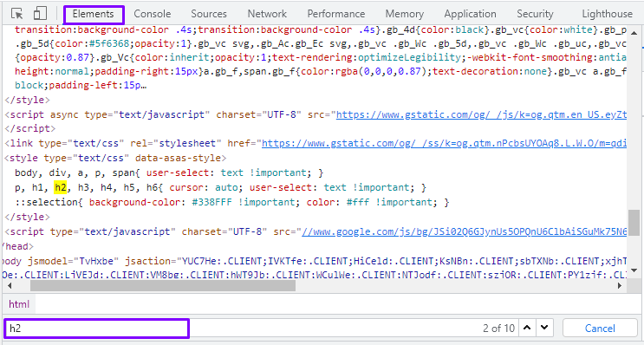Switch to the Security tab
This screenshot has width=644, height=345.
(535, 14)
